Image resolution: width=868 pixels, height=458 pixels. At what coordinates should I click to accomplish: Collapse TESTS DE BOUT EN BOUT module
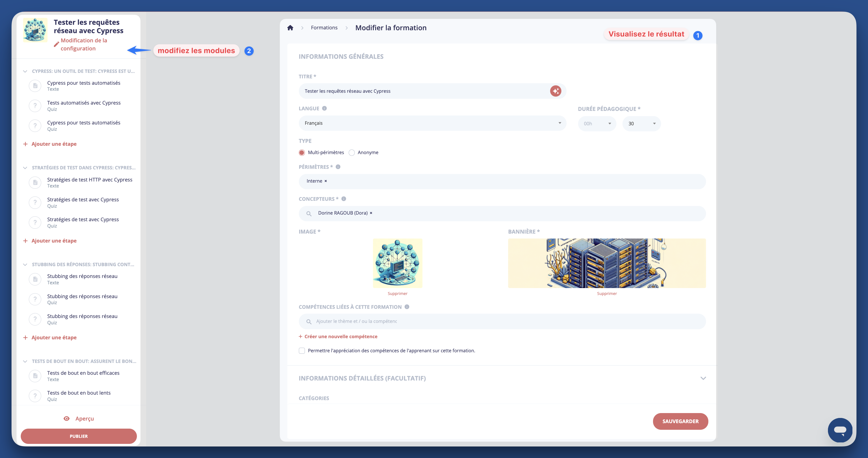tap(25, 361)
